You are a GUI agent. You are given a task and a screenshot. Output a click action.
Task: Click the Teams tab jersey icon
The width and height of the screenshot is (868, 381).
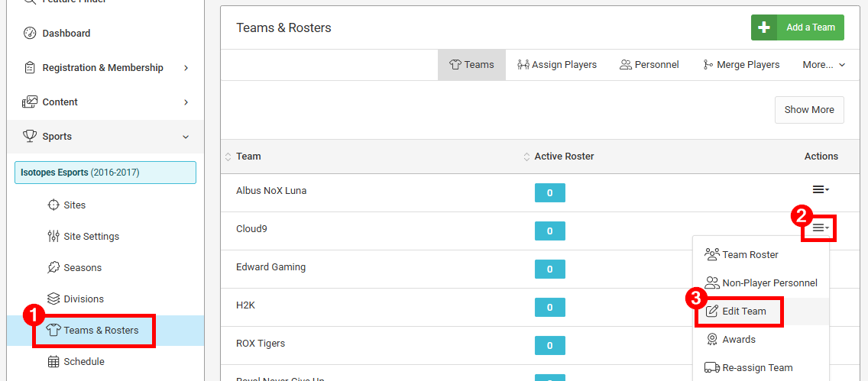tap(455, 65)
